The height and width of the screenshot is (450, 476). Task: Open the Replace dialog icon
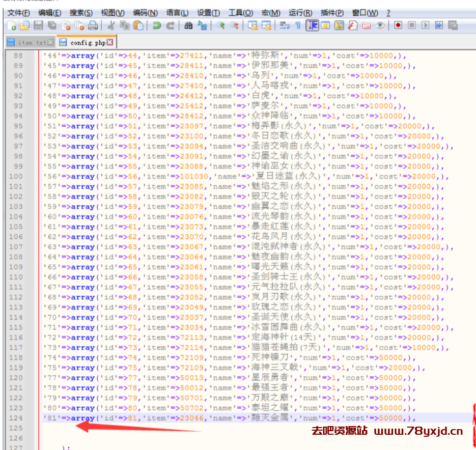202,25
